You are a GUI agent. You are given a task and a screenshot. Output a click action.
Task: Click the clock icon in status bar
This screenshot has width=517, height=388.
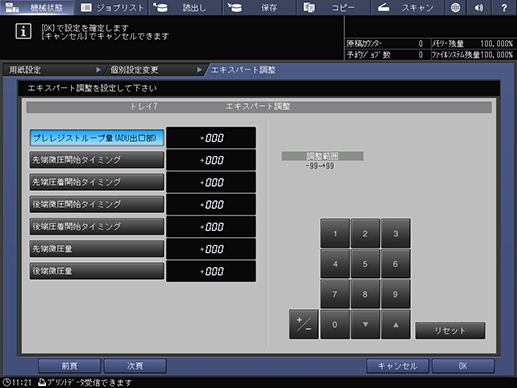[x=7, y=382]
